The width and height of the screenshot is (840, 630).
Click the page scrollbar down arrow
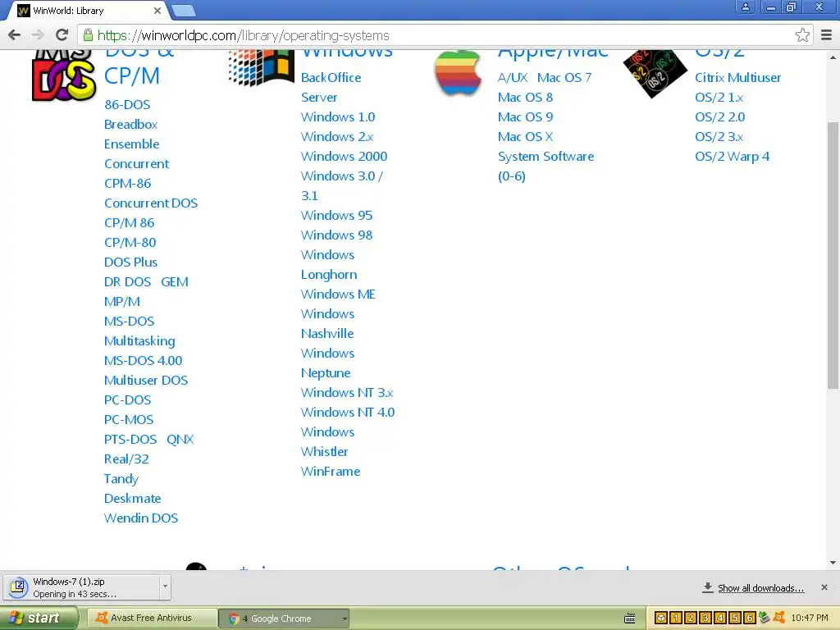point(833,563)
